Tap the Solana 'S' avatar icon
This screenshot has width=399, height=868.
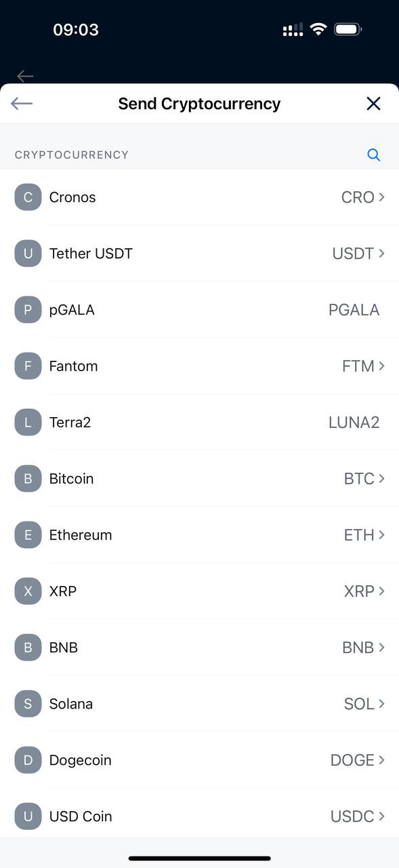tap(28, 704)
